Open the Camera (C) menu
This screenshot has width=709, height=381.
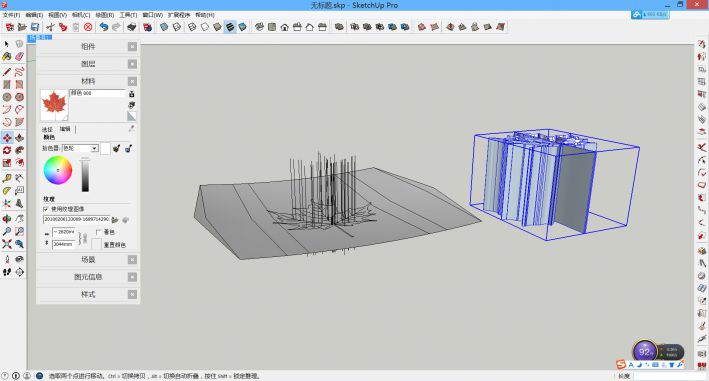tap(81, 15)
